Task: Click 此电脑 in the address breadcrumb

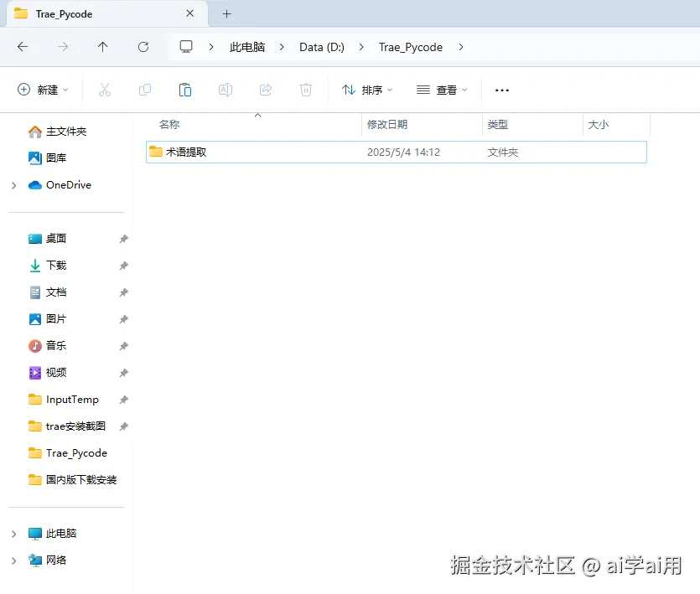Action: 247,47
